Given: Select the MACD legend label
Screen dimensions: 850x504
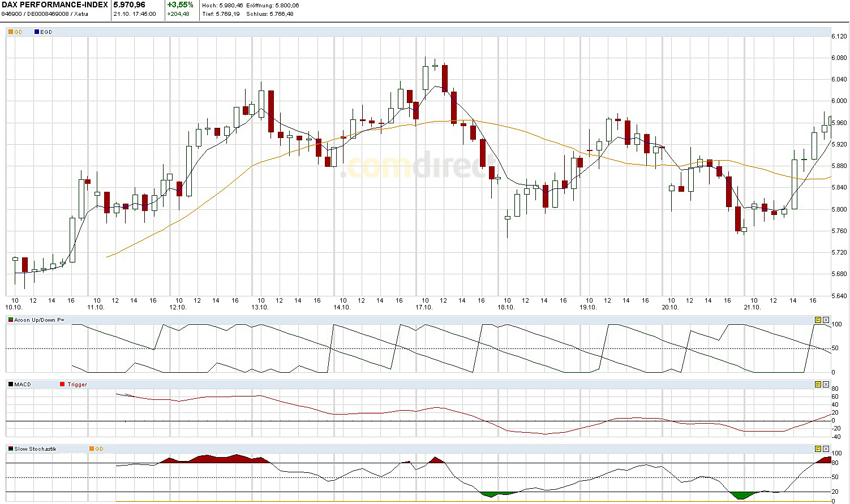Looking at the screenshot, I should [x=23, y=385].
